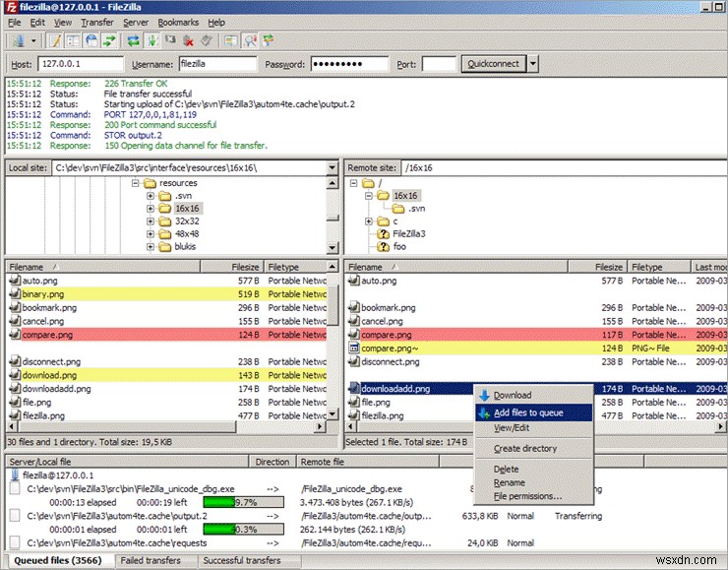Expand the local 32x32 folder node

pos(151,222)
